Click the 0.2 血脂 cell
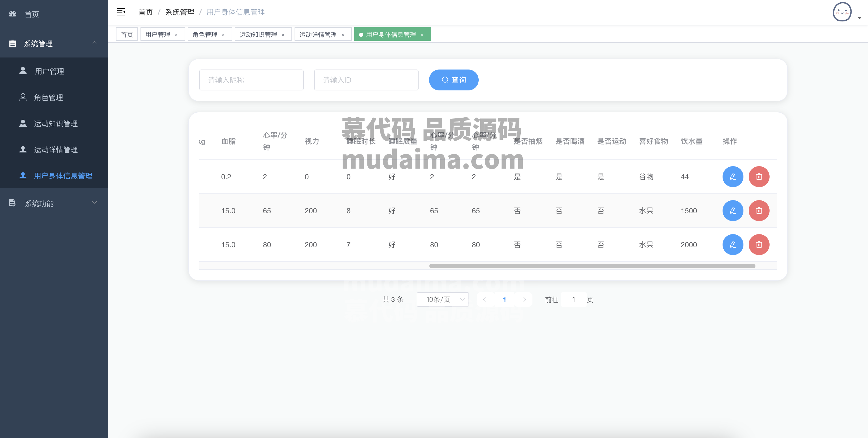Viewport: 868px width, 438px height. pos(226,177)
